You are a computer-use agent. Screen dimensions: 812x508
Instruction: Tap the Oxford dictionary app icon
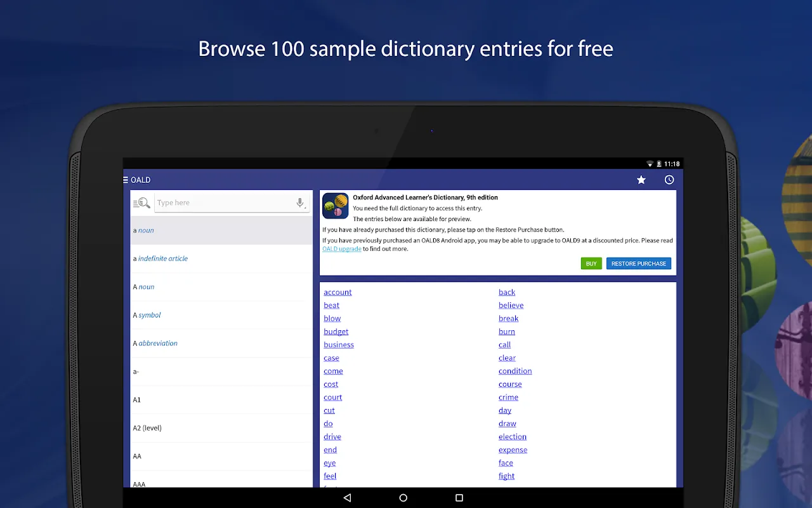point(336,206)
